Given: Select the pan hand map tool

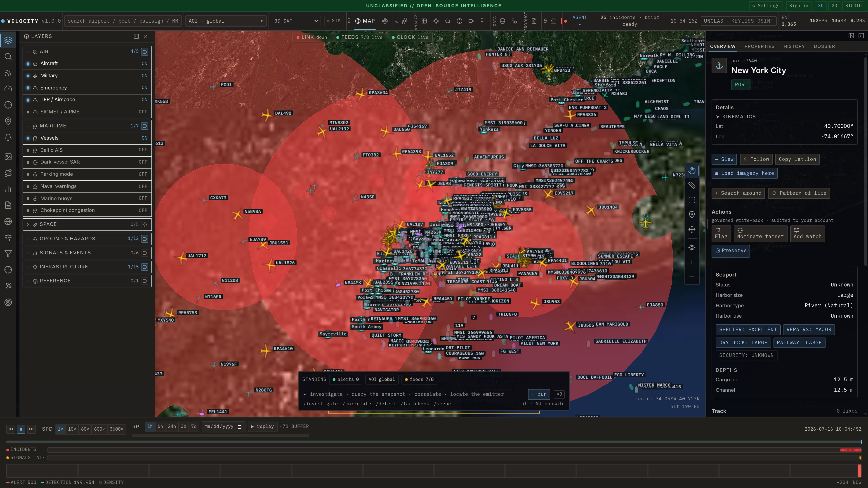Looking at the screenshot, I should (x=692, y=171).
